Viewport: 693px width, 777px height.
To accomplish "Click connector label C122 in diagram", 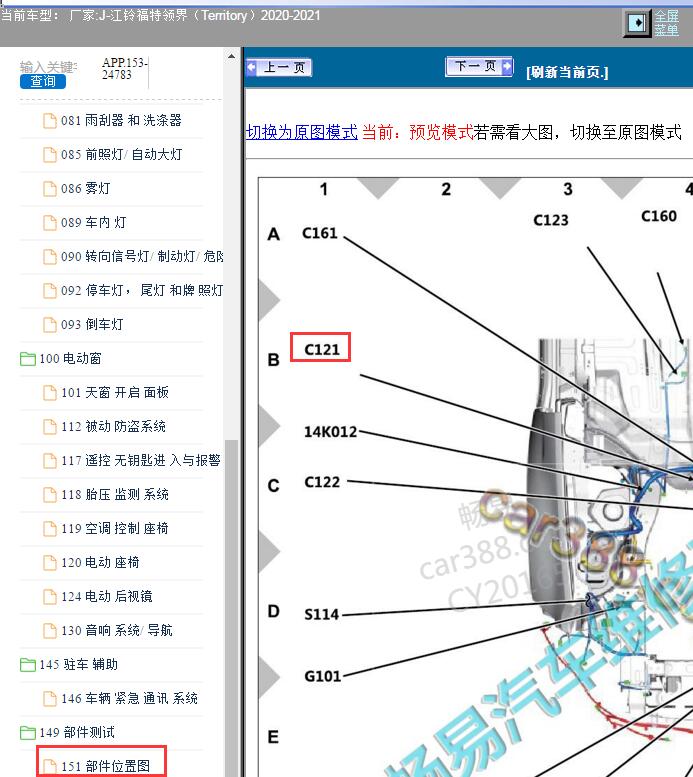I will [x=322, y=482].
